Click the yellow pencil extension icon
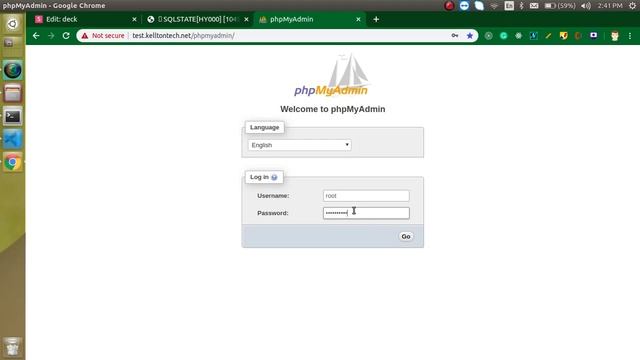Screen dimensions: 640x360 pyautogui.click(x=548, y=36)
